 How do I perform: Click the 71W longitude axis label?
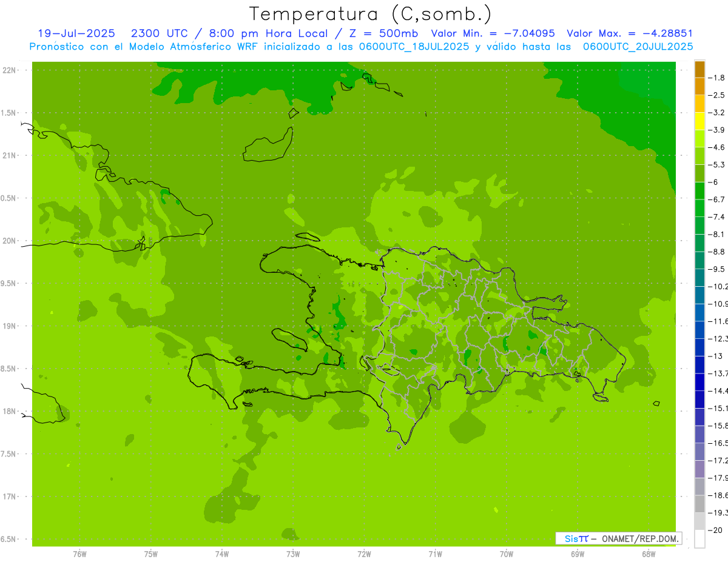tap(435, 554)
